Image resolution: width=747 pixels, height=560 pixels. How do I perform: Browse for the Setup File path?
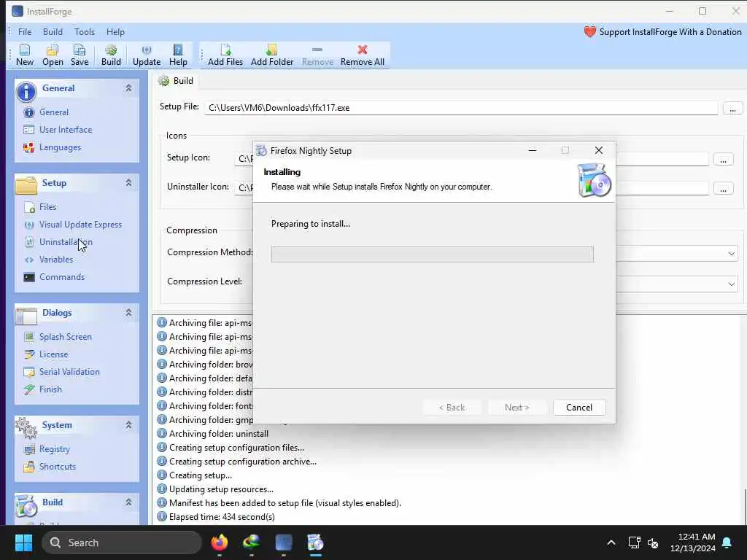pyautogui.click(x=732, y=108)
